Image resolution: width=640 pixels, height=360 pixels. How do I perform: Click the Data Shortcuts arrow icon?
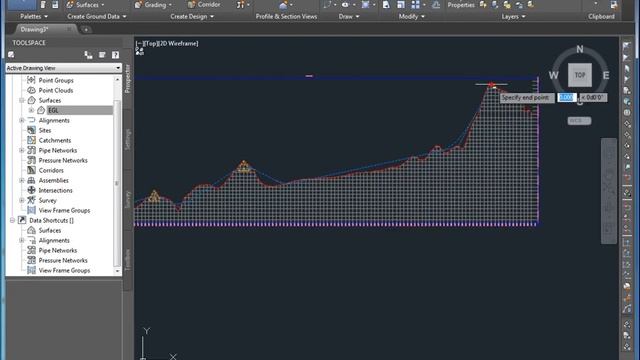(22, 220)
